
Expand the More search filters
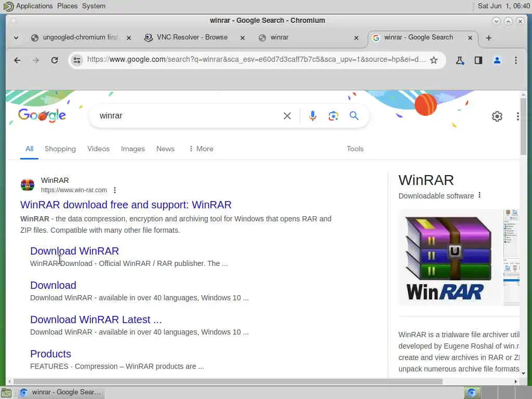point(201,149)
